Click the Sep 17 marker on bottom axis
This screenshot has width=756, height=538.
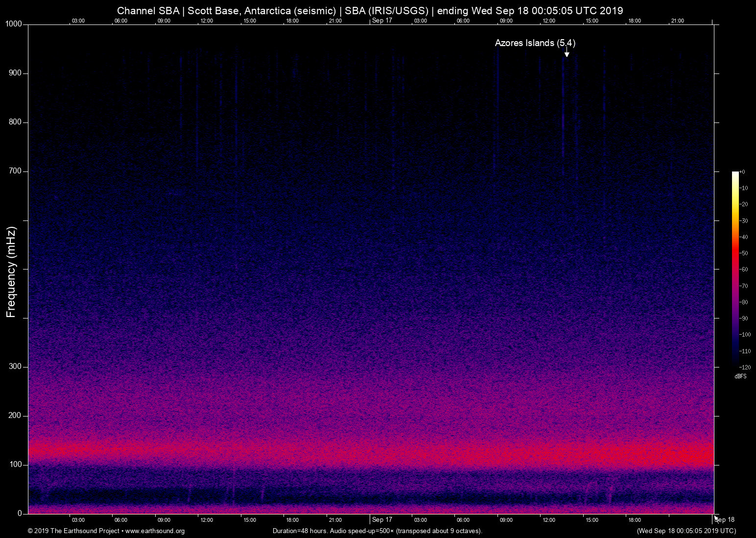pos(382,520)
